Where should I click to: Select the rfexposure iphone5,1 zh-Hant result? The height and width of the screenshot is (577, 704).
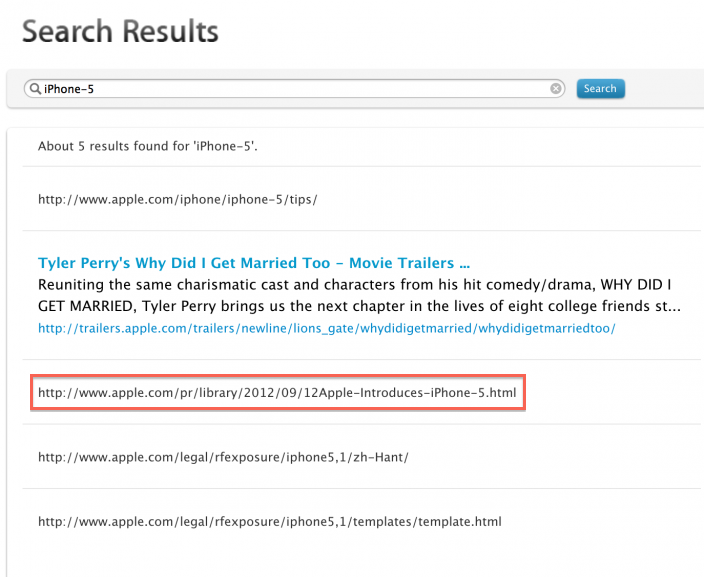[223, 457]
